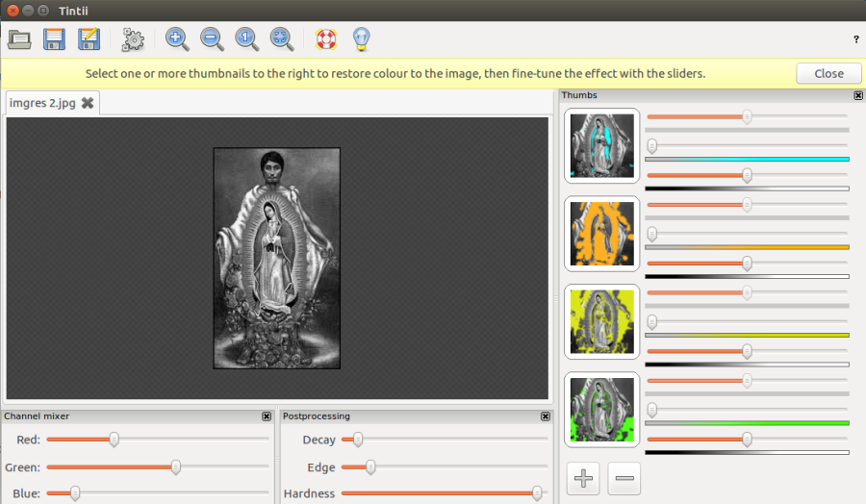Click the Hardness slider handle
The height and width of the screenshot is (504, 866).
click(x=537, y=493)
